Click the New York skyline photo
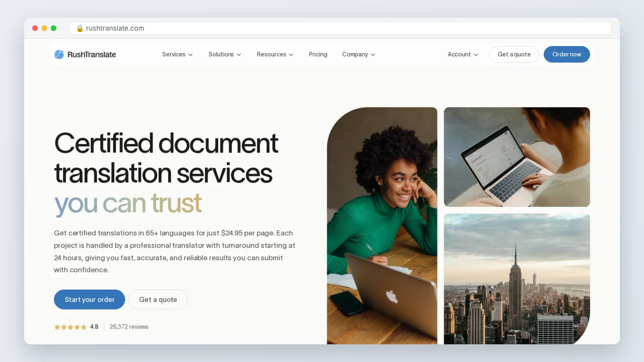Image resolution: width=644 pixels, height=362 pixels. click(517, 279)
